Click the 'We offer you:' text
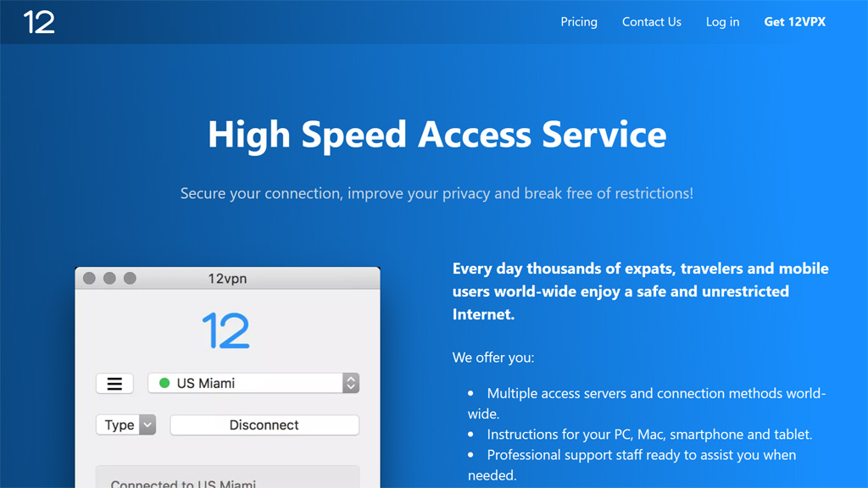 pos(493,358)
